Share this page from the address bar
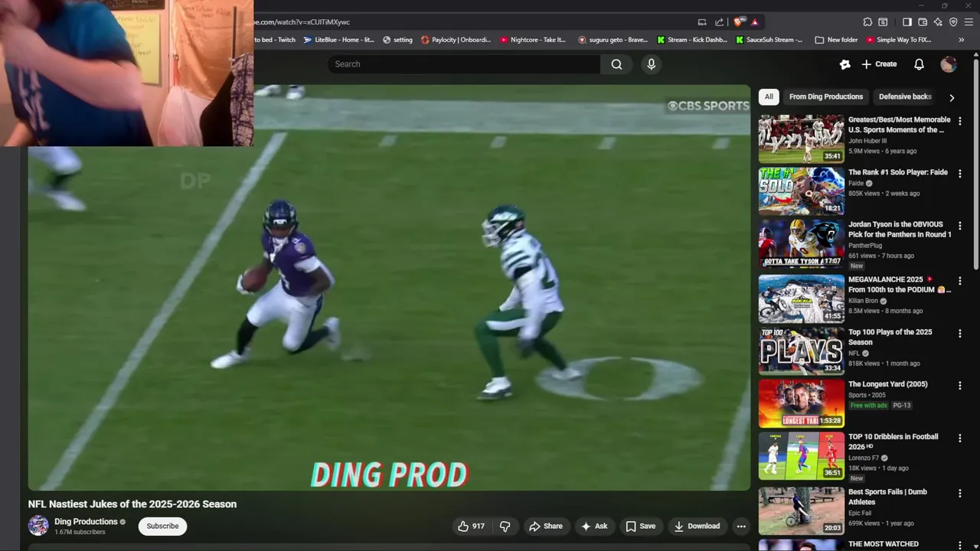The height and width of the screenshot is (551, 980). pos(720,22)
